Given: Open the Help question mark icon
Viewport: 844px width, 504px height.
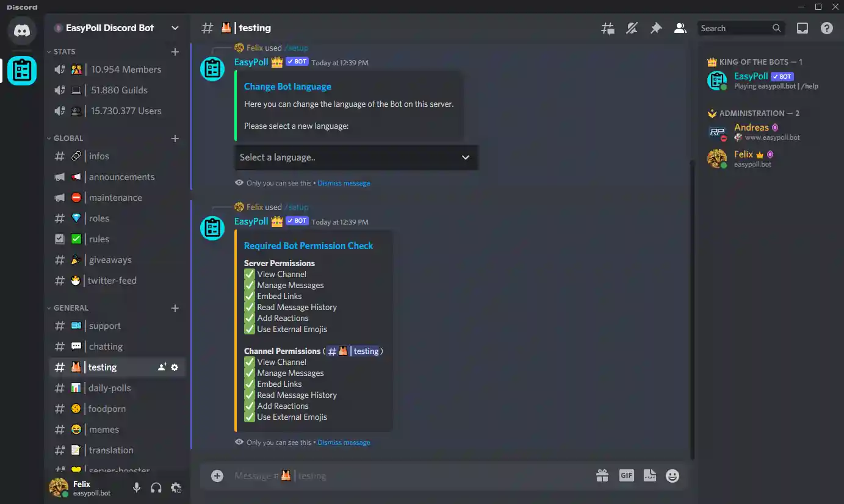Looking at the screenshot, I should (827, 28).
